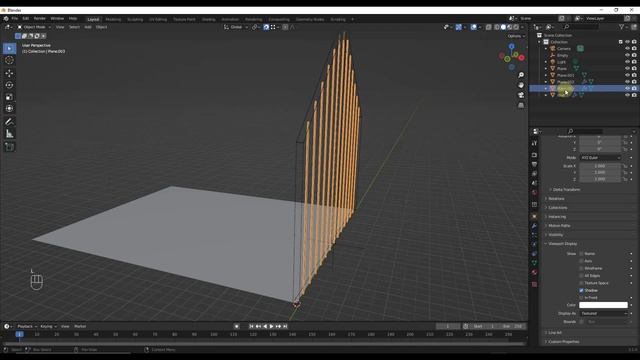
Task: Open the Texture properties tab
Action: coord(534,284)
